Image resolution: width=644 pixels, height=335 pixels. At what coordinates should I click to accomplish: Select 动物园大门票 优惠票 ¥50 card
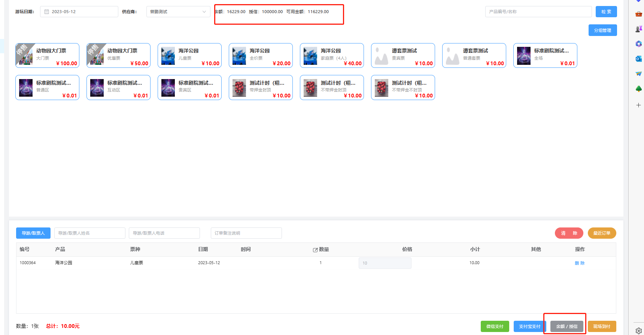118,55
